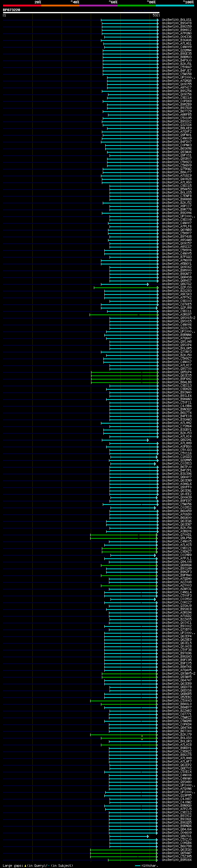Open hit UniRef100_Q9FNV1
The image size is (197, 868).
[176, 135]
